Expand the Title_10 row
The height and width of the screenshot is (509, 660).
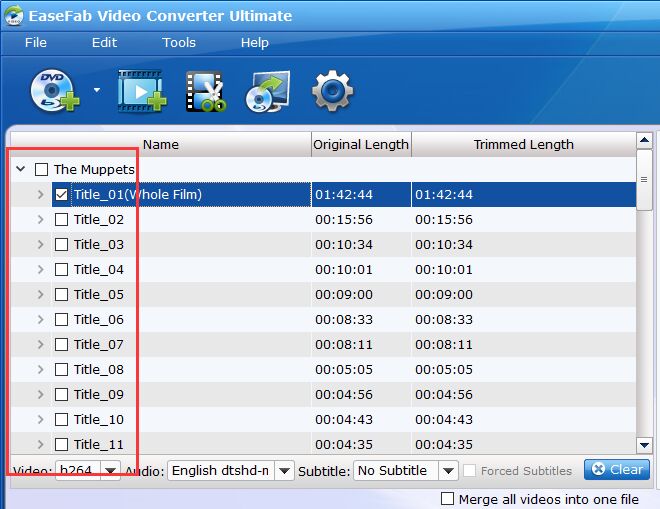point(40,419)
